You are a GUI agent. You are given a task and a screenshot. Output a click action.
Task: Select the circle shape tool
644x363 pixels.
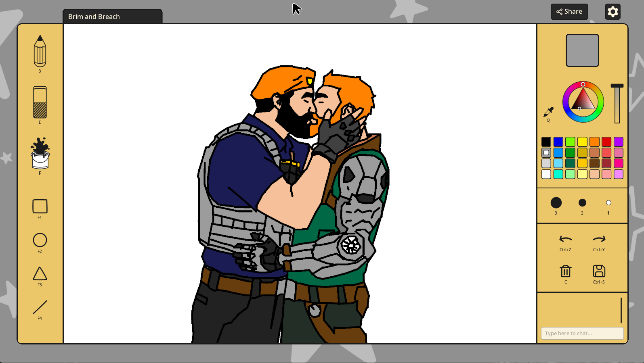pos(40,240)
